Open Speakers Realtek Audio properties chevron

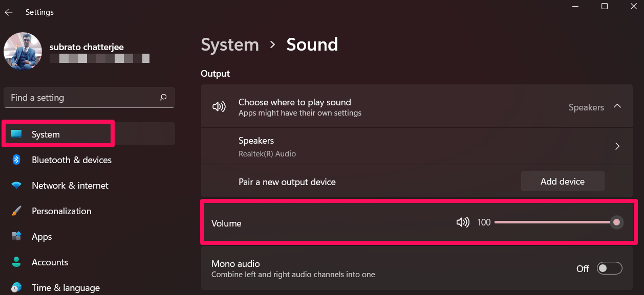[617, 146]
